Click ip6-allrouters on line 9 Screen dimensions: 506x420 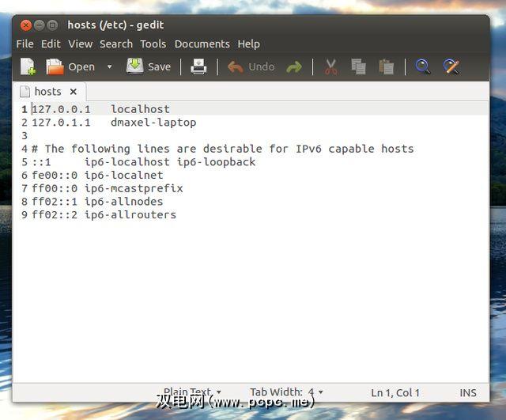130,215
